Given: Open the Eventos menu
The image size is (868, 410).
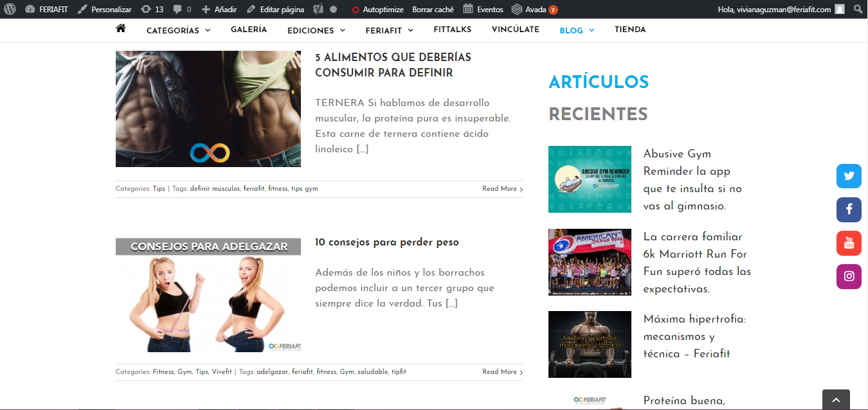Looking at the screenshot, I should (x=483, y=10).
